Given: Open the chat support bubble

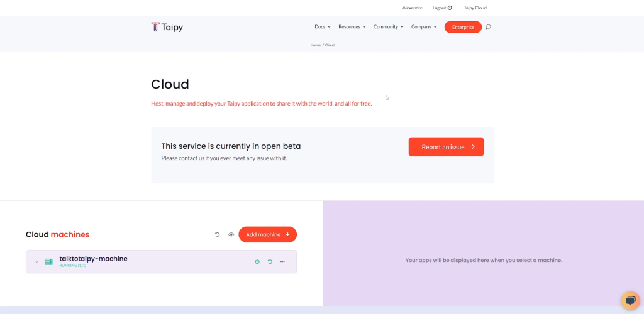Looking at the screenshot, I should (x=630, y=300).
